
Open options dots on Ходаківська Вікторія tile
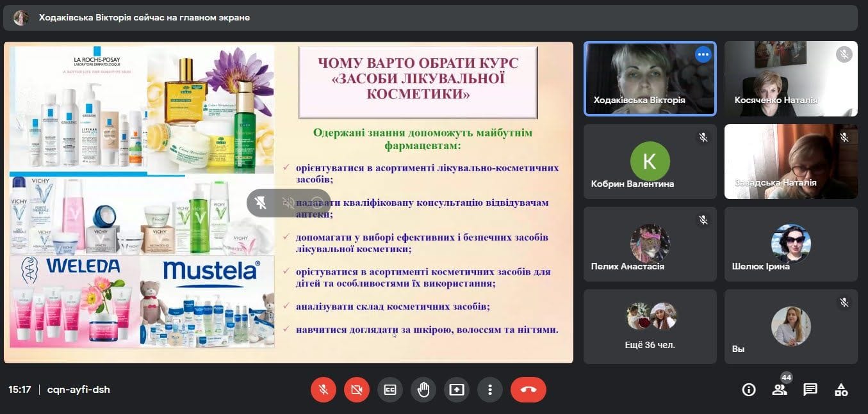pyautogui.click(x=703, y=54)
